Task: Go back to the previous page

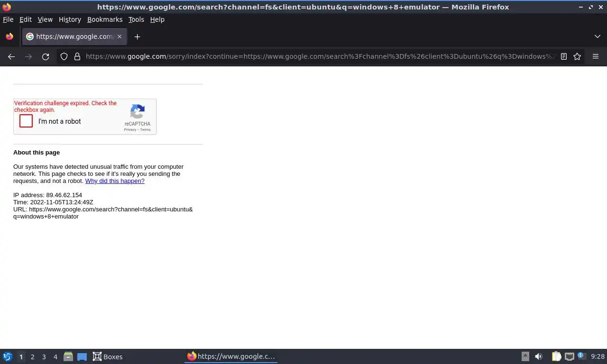Action: point(11,56)
